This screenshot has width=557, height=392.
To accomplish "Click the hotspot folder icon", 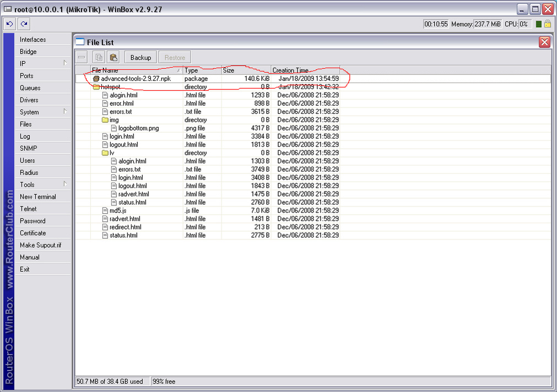I will [x=96, y=87].
